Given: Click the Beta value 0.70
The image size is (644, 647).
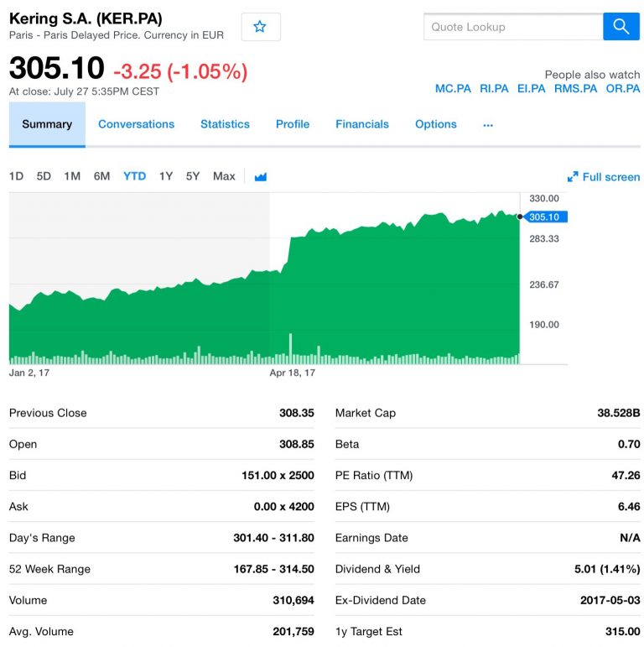Looking at the screenshot, I should (629, 445).
